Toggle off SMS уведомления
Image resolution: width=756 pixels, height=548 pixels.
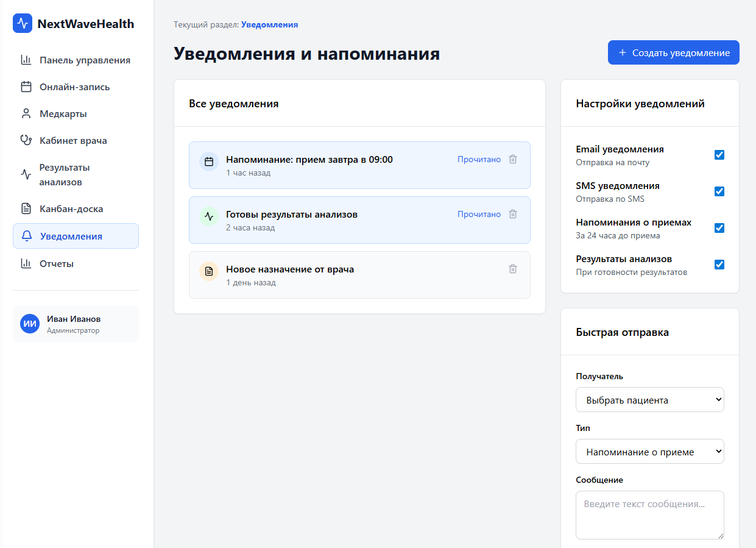719,191
